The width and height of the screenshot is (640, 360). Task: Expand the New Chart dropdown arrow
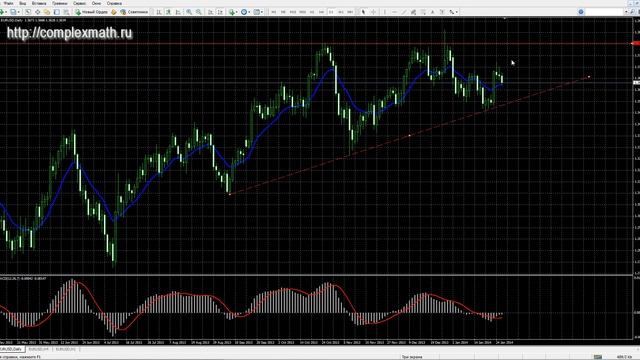(x=6, y=12)
